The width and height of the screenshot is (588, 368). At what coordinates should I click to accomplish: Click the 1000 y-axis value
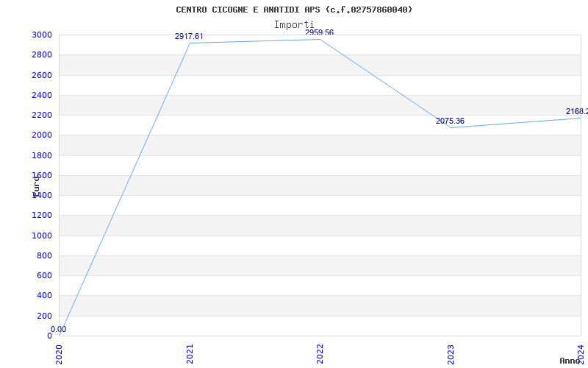[42, 236]
